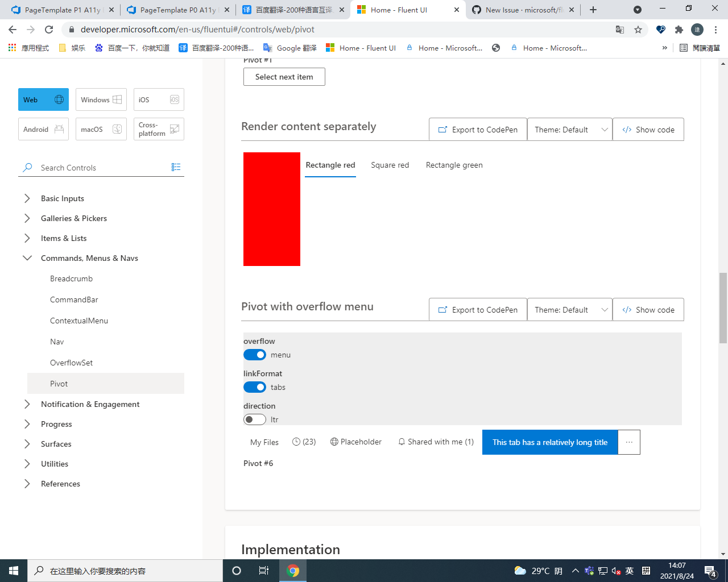Disable the linkFormat tabs switch
Image resolution: width=728 pixels, height=582 pixels.
[x=254, y=386]
